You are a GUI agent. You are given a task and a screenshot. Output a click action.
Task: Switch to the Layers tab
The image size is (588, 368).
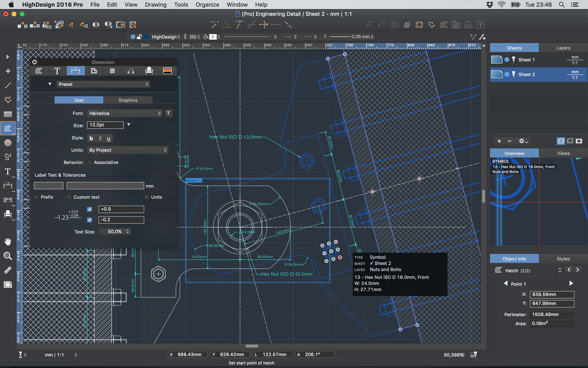pos(563,48)
